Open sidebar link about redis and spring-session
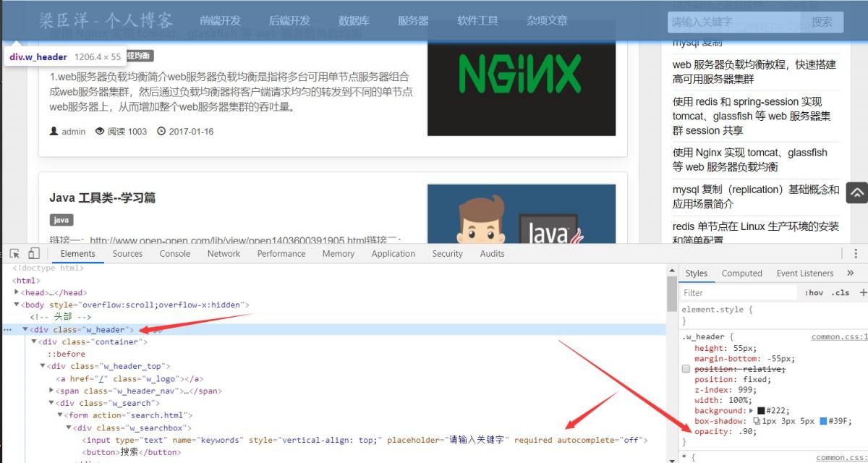The width and height of the screenshot is (868, 463). click(752, 116)
